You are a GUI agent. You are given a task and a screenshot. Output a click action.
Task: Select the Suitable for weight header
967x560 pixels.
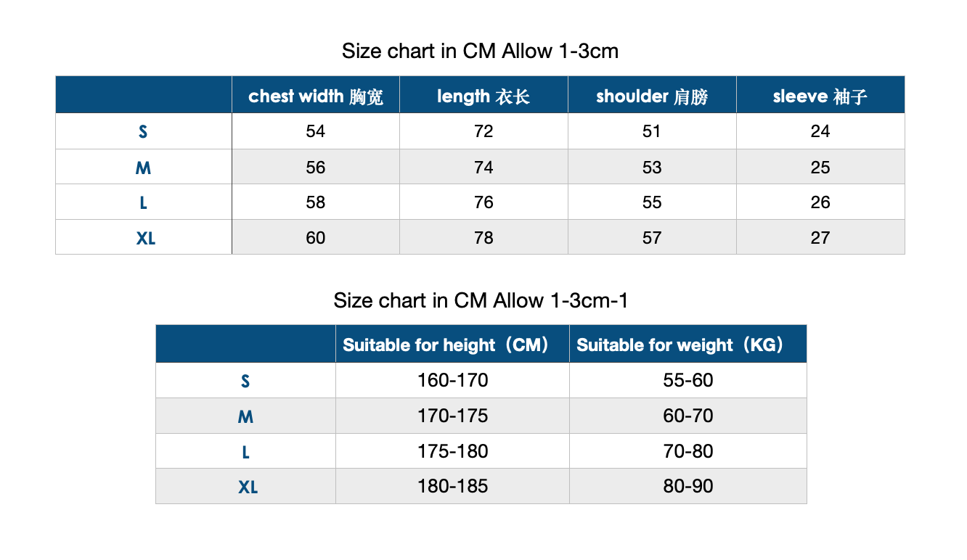pyautogui.click(x=688, y=344)
